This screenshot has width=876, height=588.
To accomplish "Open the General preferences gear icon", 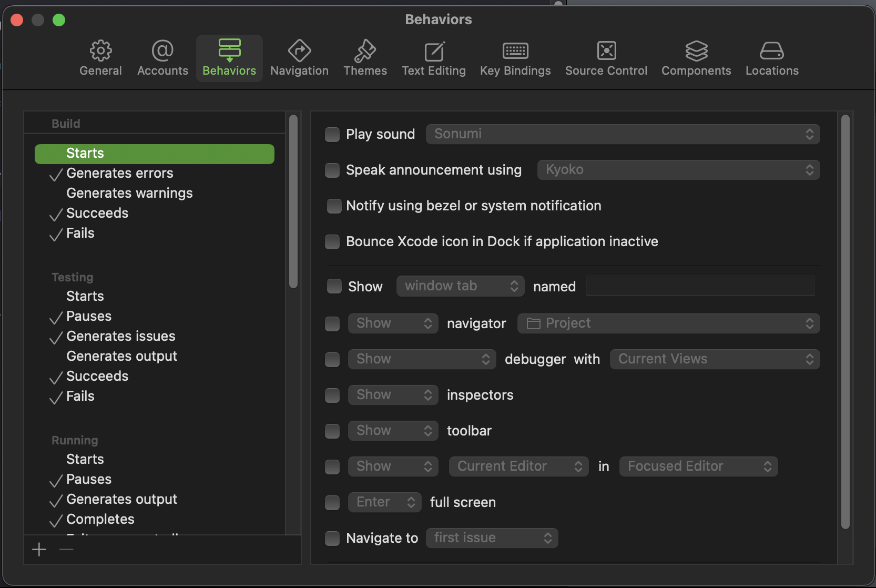I will (x=100, y=51).
